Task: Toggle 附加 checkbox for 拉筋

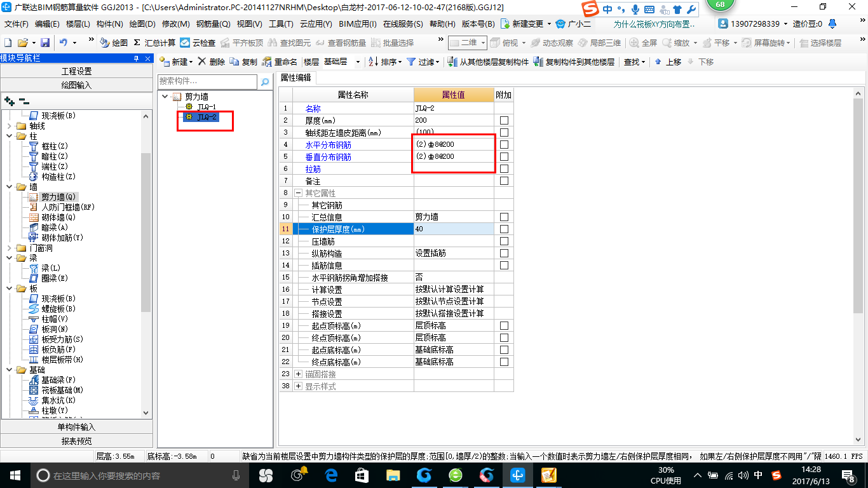Action: click(x=504, y=169)
